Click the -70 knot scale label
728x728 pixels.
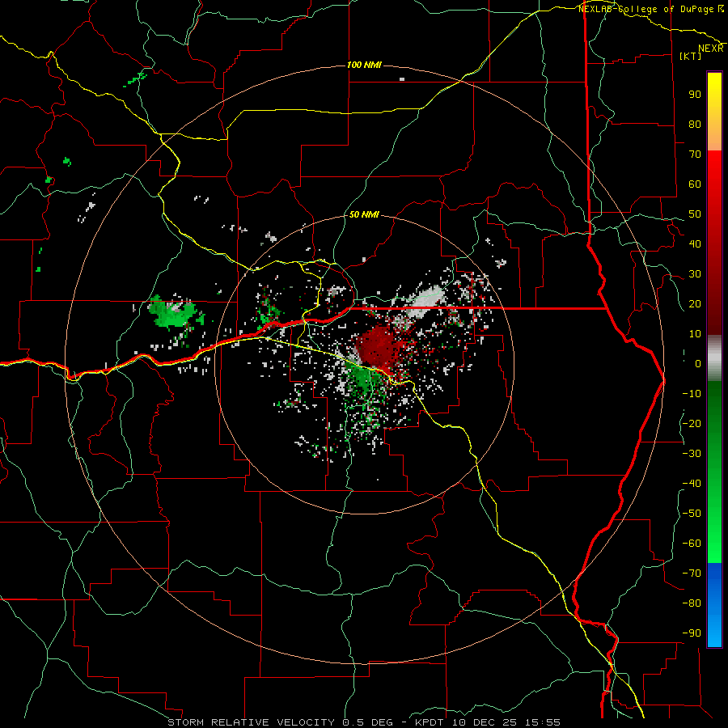692,574
